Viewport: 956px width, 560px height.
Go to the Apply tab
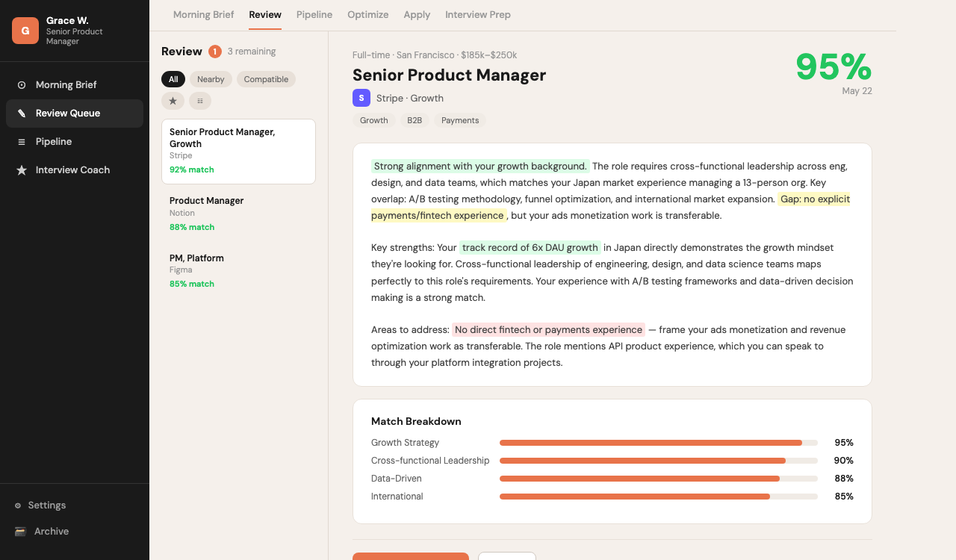pos(417,15)
